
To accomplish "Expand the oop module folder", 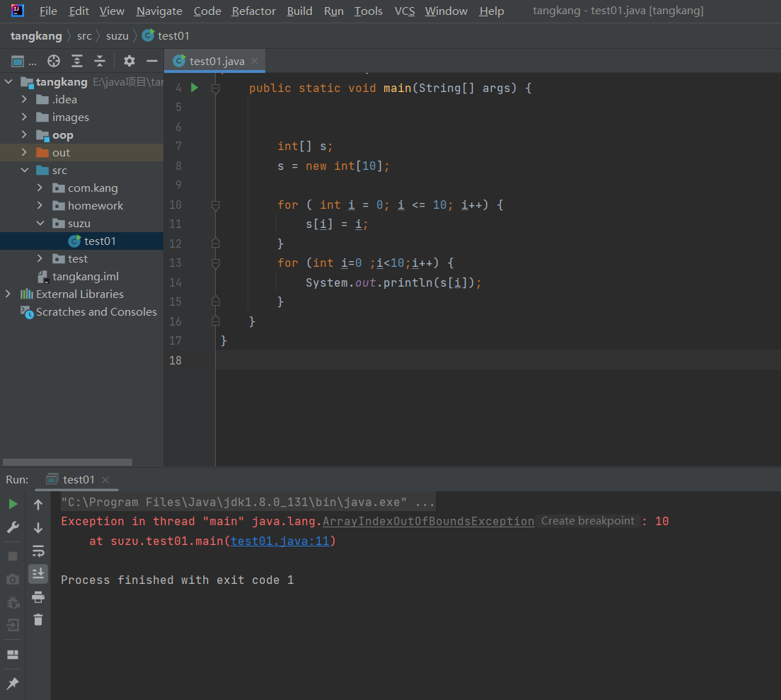I will pos(24,134).
